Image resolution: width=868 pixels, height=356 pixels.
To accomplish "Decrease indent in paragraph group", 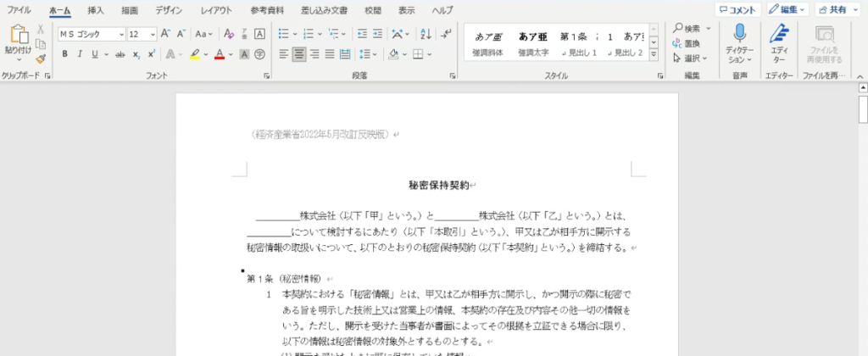I will (x=362, y=34).
